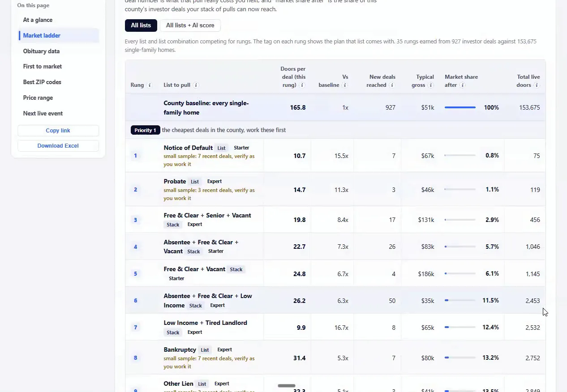Click the info icon beside Rung header
Screen dimensions: 567x392
(x=150, y=85)
